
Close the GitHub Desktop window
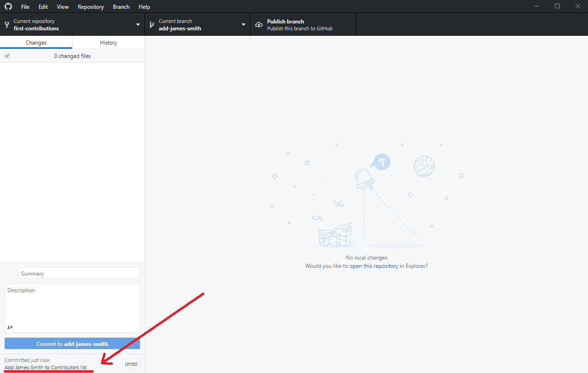point(578,6)
